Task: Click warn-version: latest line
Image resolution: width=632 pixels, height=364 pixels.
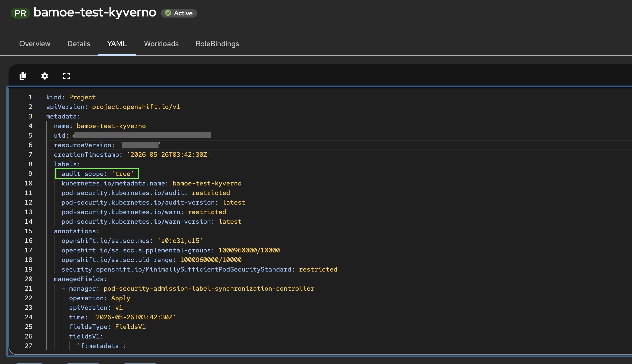Action: (151, 222)
